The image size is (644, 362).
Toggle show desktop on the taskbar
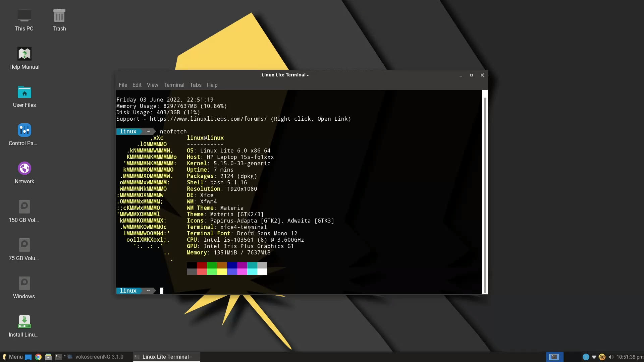(x=28, y=357)
